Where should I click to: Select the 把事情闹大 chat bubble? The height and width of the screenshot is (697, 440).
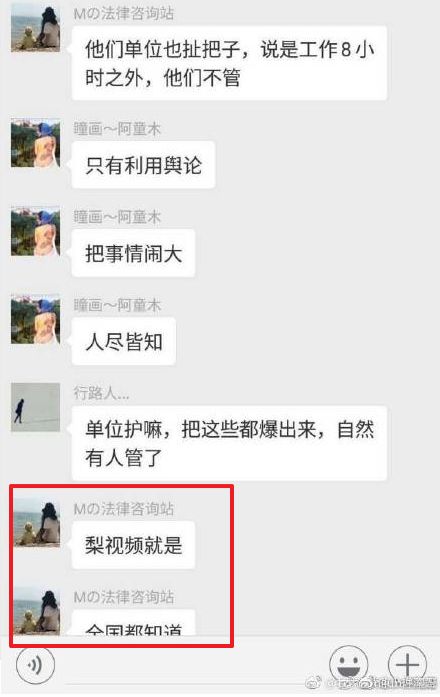point(133,253)
